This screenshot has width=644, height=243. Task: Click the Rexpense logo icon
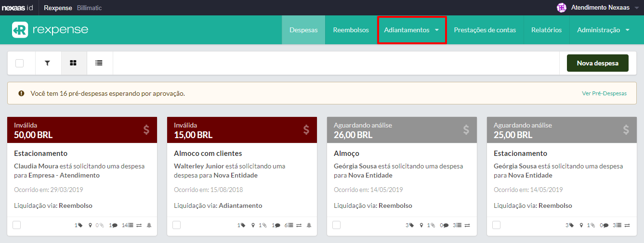(x=20, y=30)
